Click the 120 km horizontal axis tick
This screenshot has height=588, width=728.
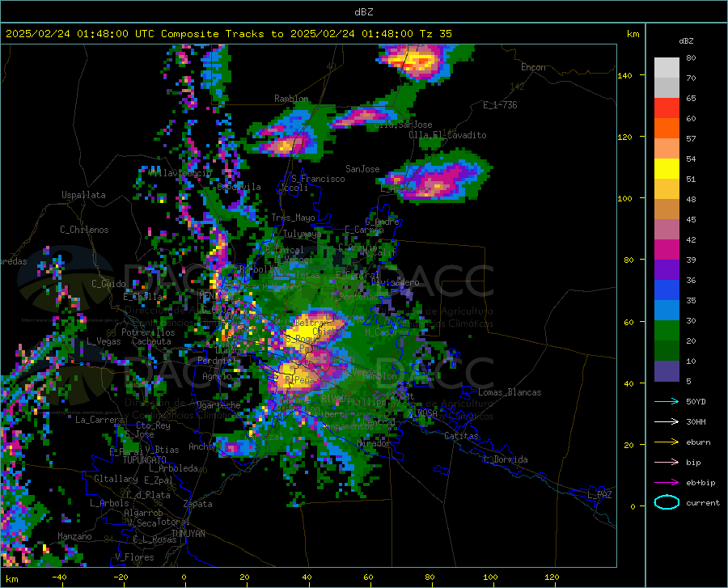552,577
